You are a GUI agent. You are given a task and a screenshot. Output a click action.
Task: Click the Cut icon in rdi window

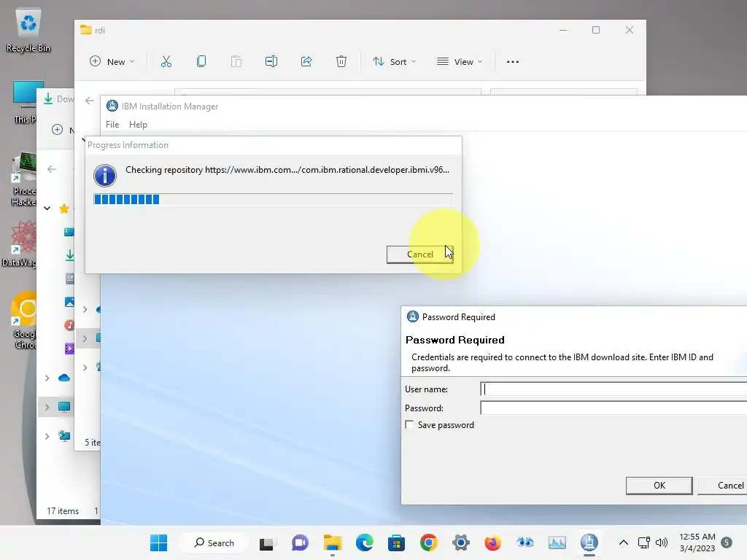coord(166,61)
